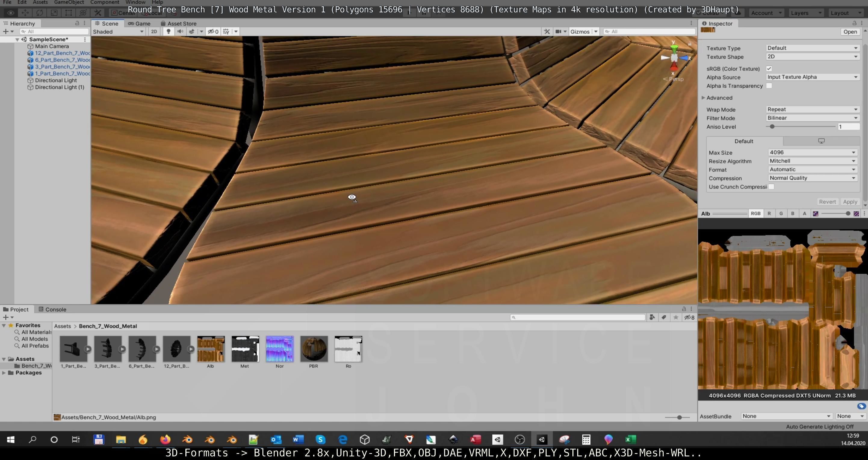Open the Wrap Mode dropdown
The image size is (868, 460).
click(x=812, y=109)
